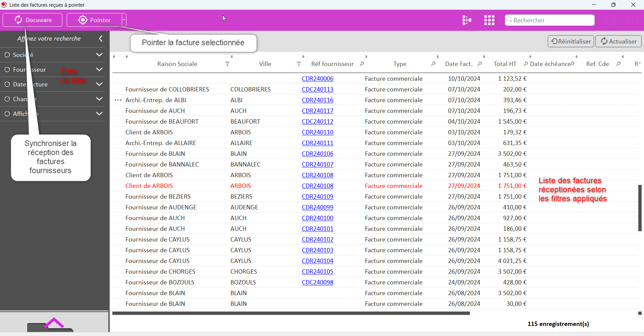Expand the Société filter section chevron

pyautogui.click(x=99, y=55)
